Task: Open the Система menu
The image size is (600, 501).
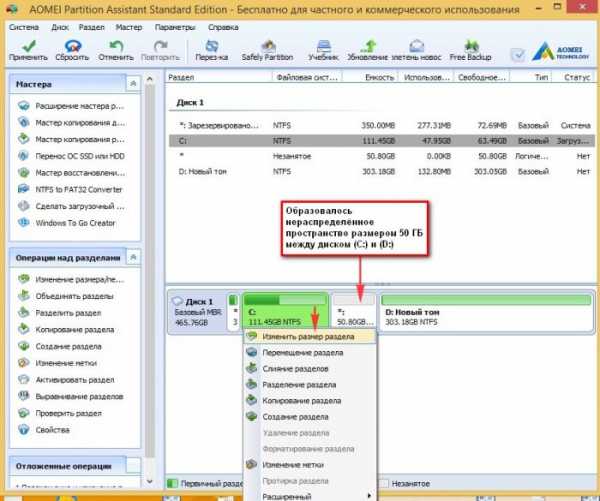Action: (x=24, y=27)
